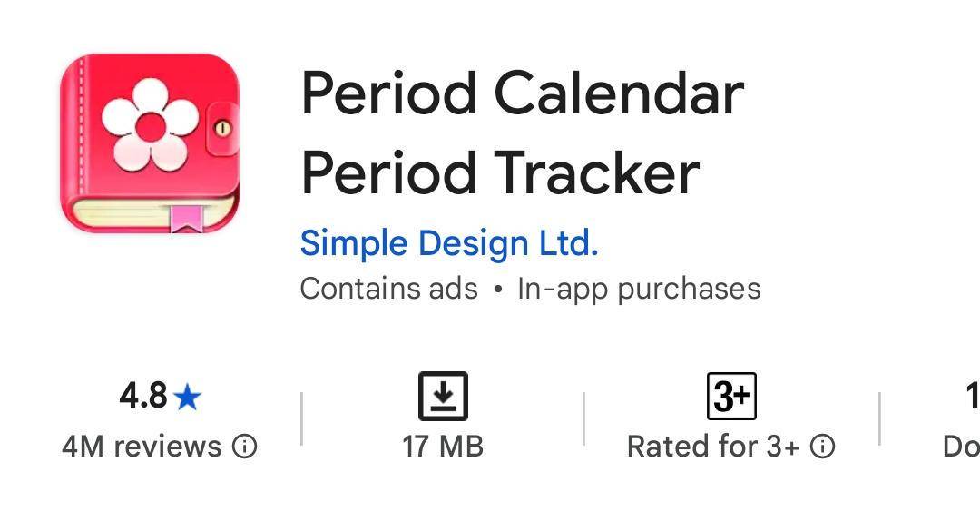980x521 pixels.
Task: Click the gold clasp on diary icon
Action: (x=223, y=129)
